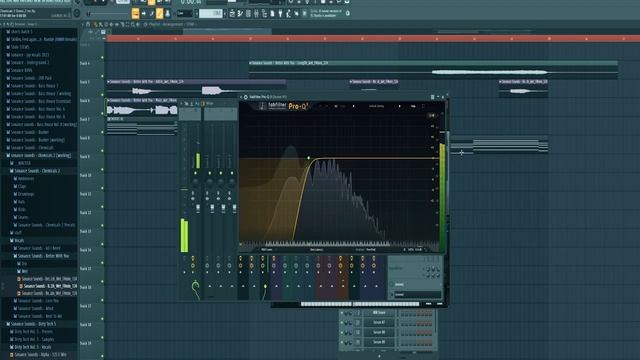
Task: Select the long Long34_wet_Fmin_124 audio clip
Action: tap(433, 69)
